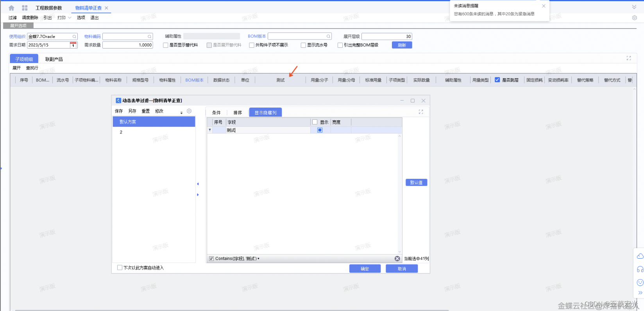Viewport: 644px width, 311px height.
Task: Collapse the scheme panel with left arrow
Action: coord(198,184)
